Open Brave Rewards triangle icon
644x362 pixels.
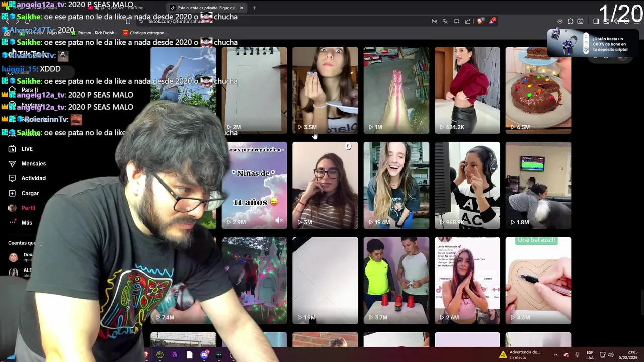[x=493, y=21]
